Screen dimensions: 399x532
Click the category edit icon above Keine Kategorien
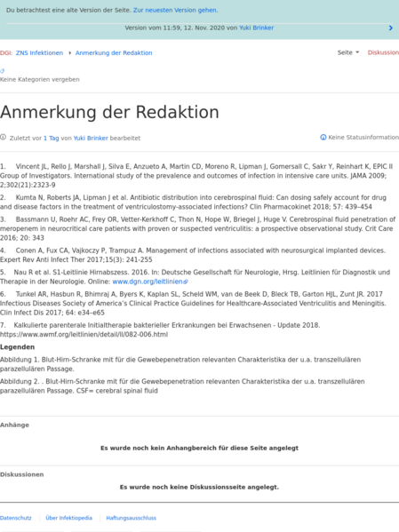tap(3, 71)
